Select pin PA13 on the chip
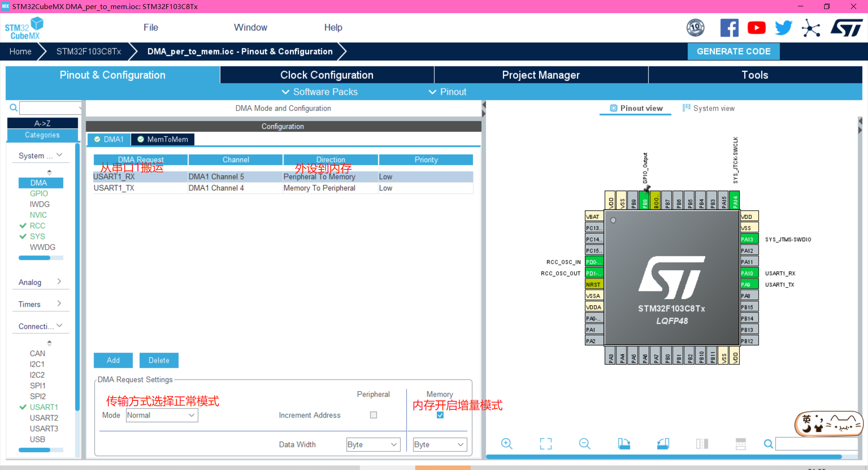This screenshot has width=868, height=470. [x=749, y=239]
